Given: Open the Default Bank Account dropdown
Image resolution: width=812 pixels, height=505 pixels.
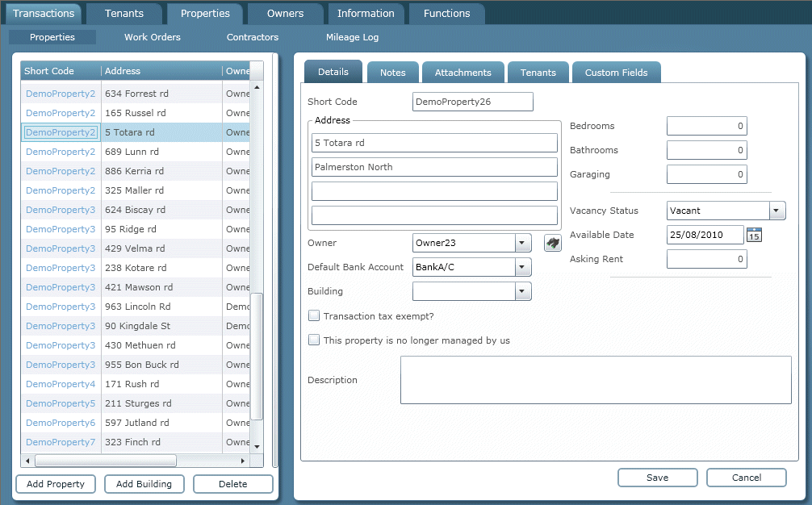Looking at the screenshot, I should click(x=522, y=267).
